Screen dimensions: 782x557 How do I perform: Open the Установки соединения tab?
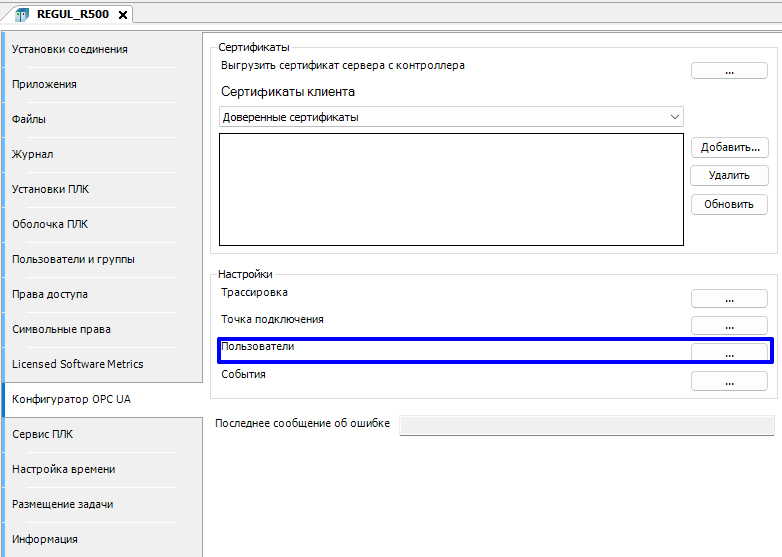click(70, 49)
